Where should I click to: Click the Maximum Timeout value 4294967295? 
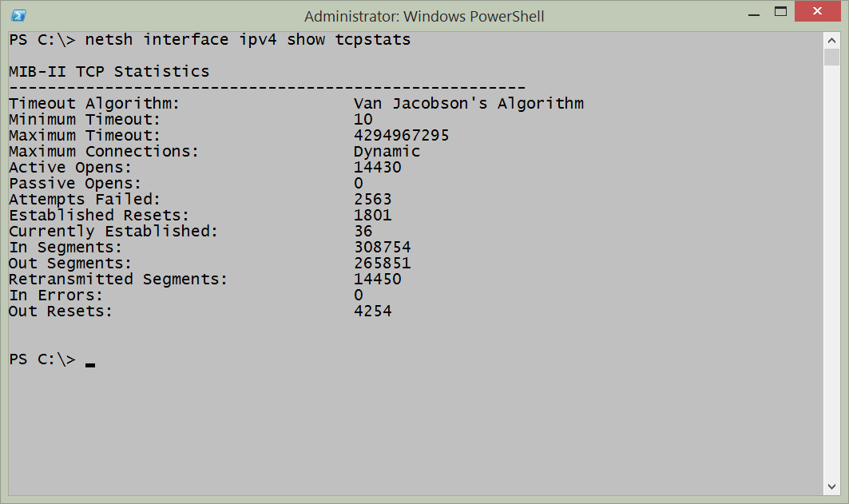(x=401, y=136)
